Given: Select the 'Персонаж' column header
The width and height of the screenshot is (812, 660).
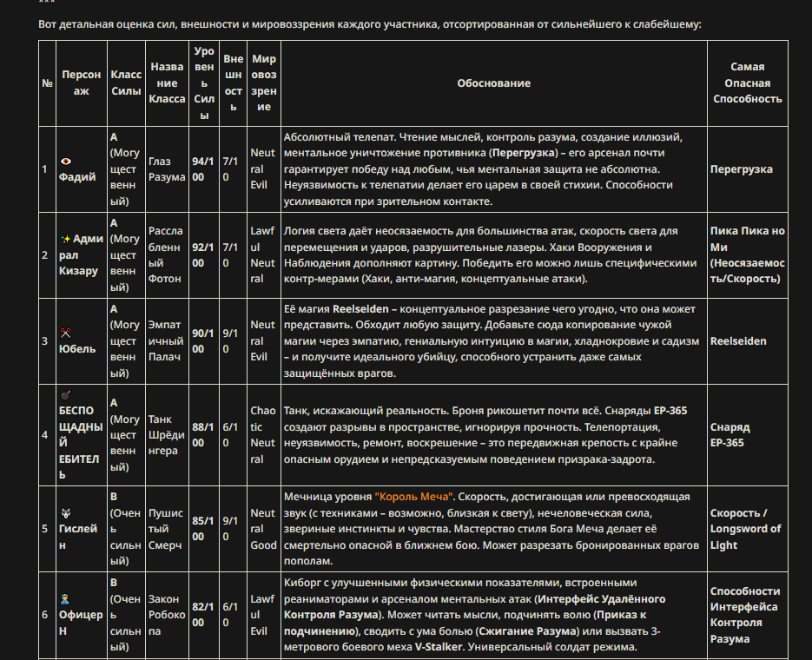Looking at the screenshot, I should pos(82,82).
